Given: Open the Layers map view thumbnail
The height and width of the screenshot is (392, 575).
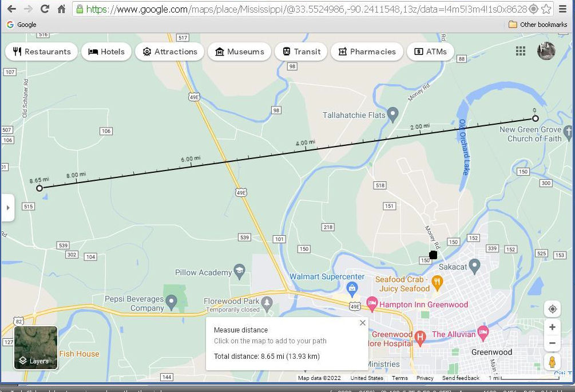Looking at the screenshot, I should tap(35, 347).
